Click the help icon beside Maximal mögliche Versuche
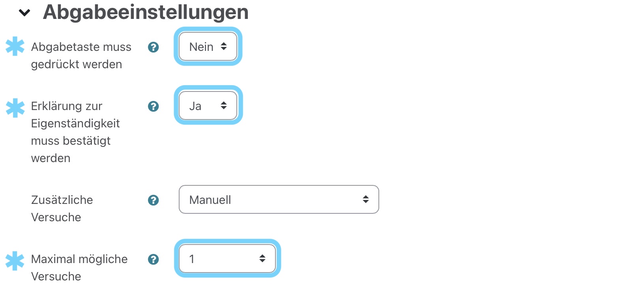Screen dimensions: 644x295 (154, 259)
